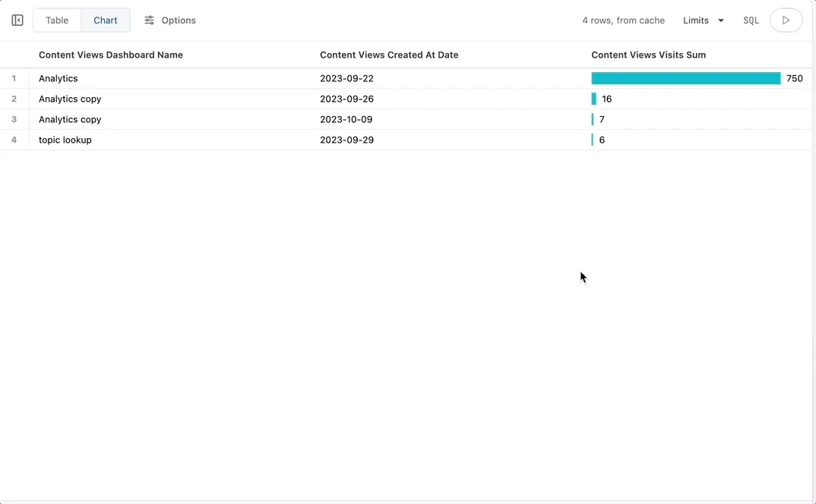
Task: Select the teal bar showing 750 visits
Action: click(684, 78)
